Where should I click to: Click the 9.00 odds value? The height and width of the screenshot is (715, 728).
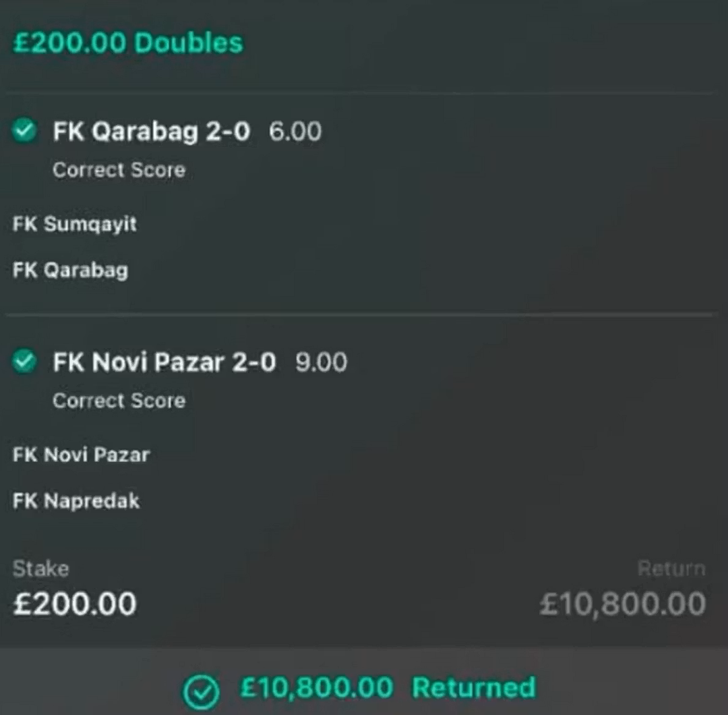pyautogui.click(x=322, y=363)
